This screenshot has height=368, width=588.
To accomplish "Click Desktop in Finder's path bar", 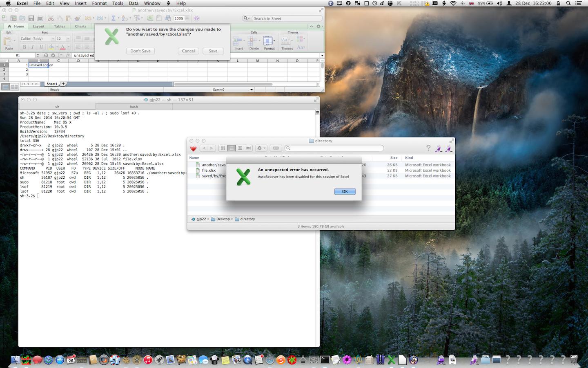I will (223, 219).
